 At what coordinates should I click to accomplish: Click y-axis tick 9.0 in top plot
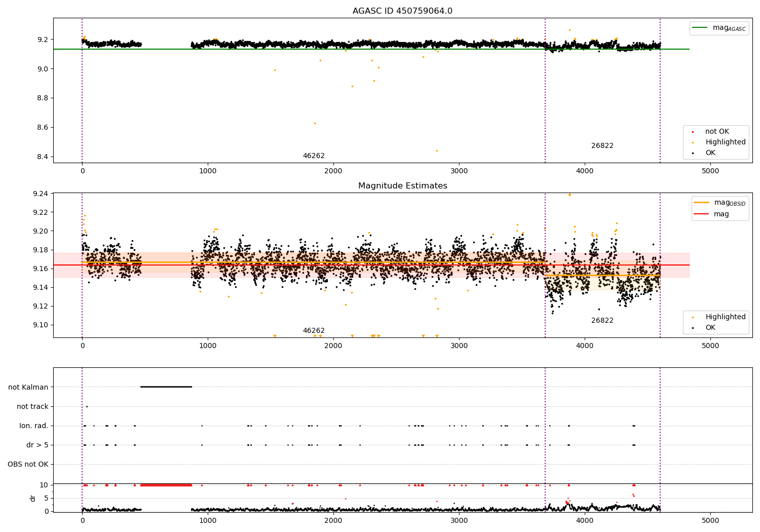click(43, 69)
